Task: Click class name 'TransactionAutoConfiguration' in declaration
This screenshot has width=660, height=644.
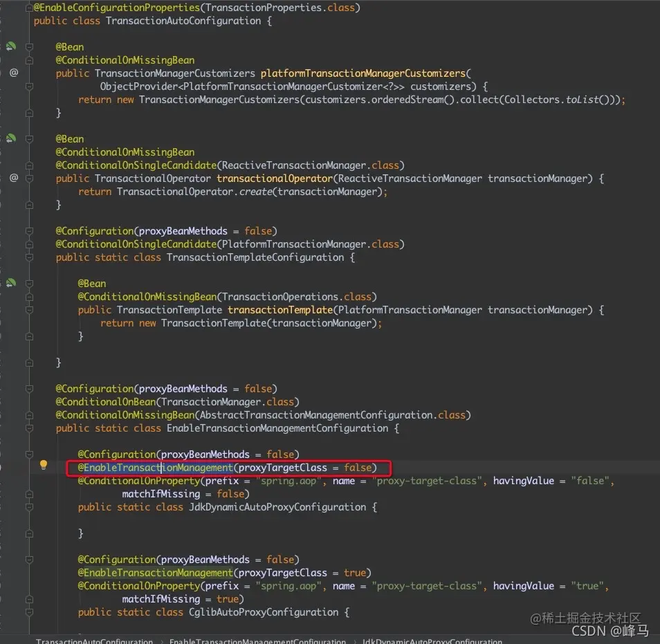Action: (183, 21)
